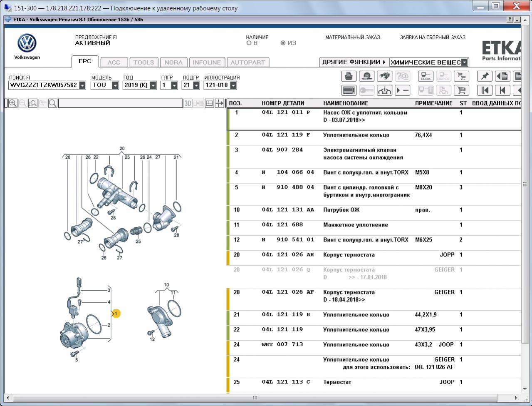This screenshot has height=406, width=532.
Task: Click the ДРУГИЕ ФУНКЦИИ button
Action: 354,62
